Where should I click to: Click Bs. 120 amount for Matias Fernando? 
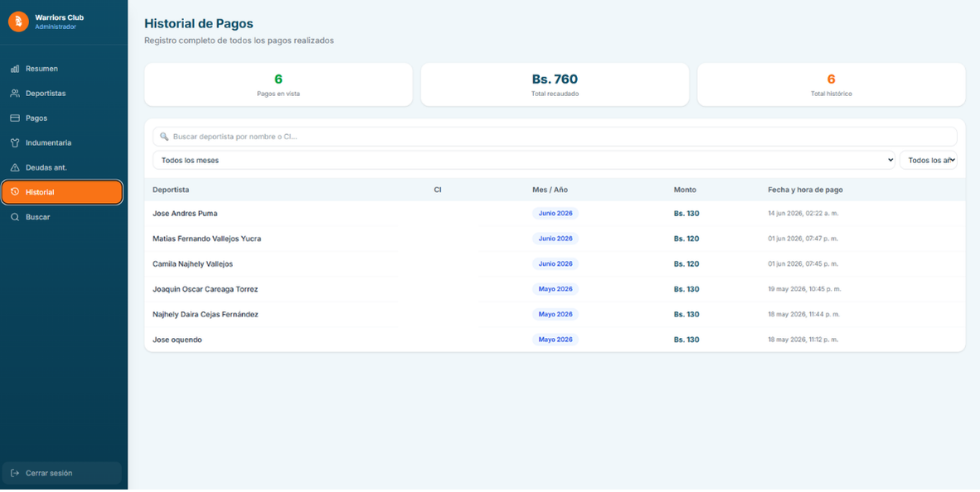tap(686, 239)
